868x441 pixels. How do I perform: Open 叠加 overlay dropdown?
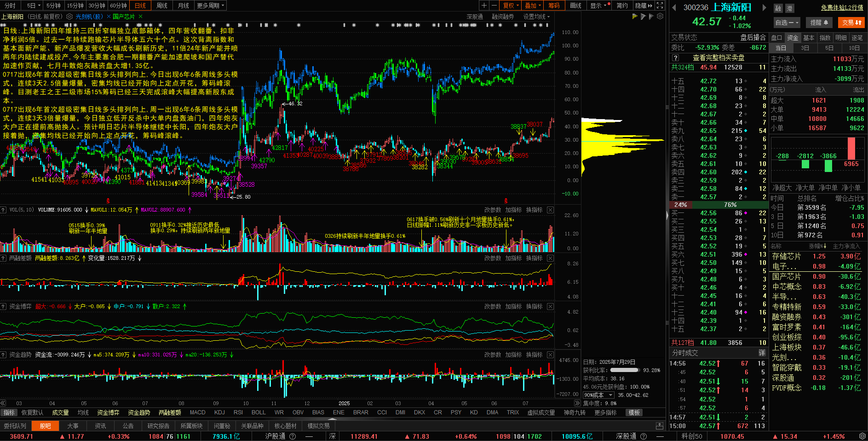[x=533, y=6]
